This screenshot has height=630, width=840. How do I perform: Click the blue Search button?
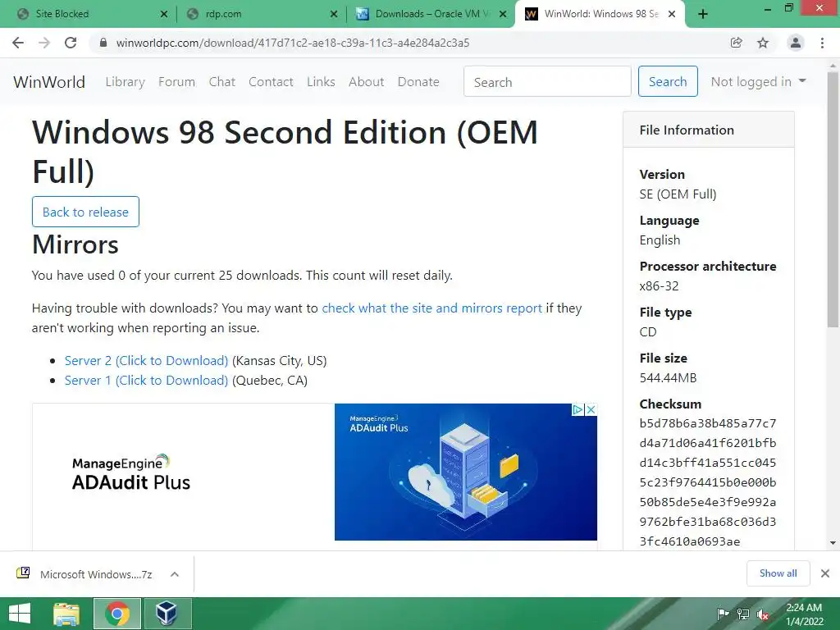coord(668,81)
